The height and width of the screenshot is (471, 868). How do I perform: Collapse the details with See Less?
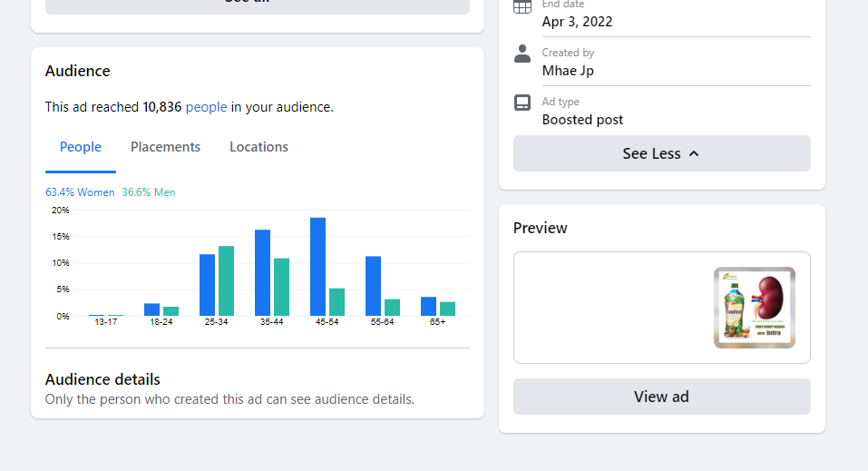click(x=661, y=153)
